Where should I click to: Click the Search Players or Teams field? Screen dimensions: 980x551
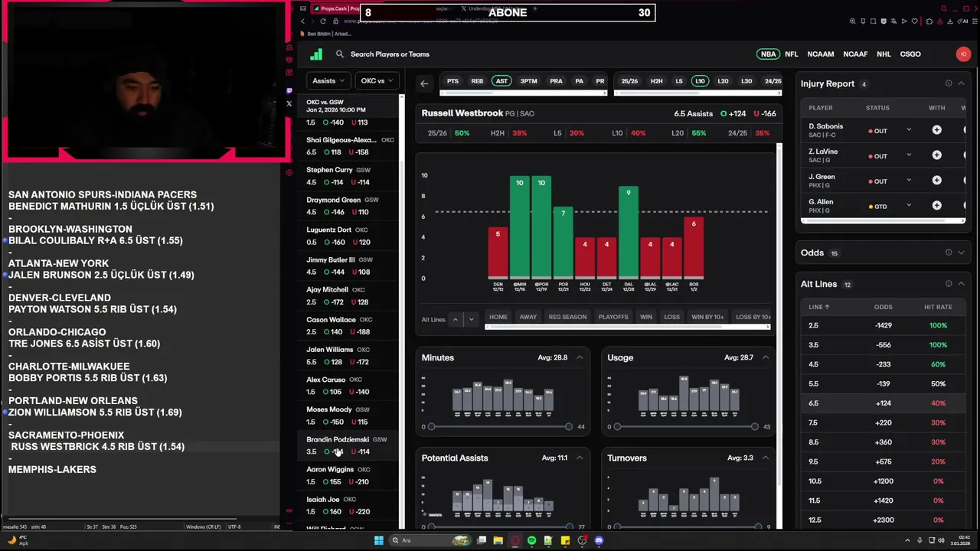click(x=390, y=54)
